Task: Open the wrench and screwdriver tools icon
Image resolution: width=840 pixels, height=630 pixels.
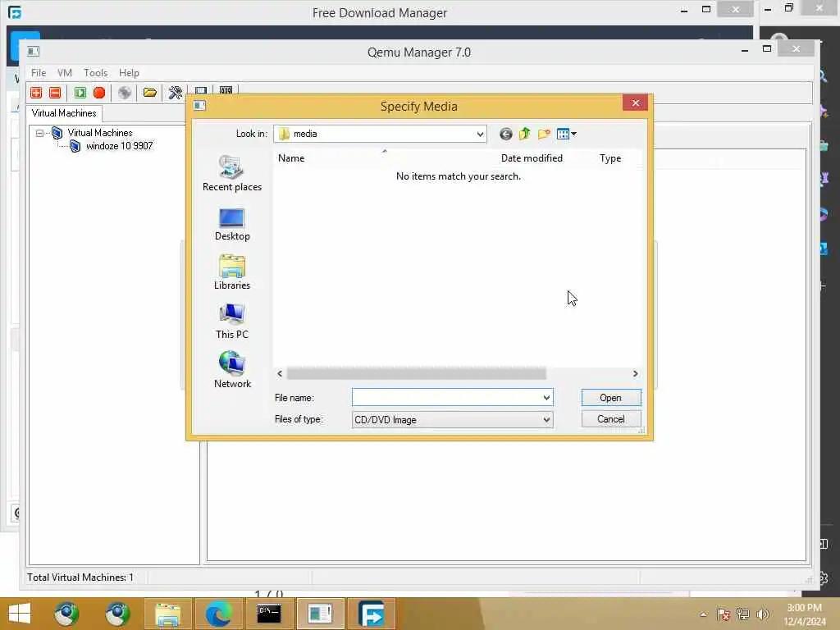Action: pyautogui.click(x=176, y=93)
